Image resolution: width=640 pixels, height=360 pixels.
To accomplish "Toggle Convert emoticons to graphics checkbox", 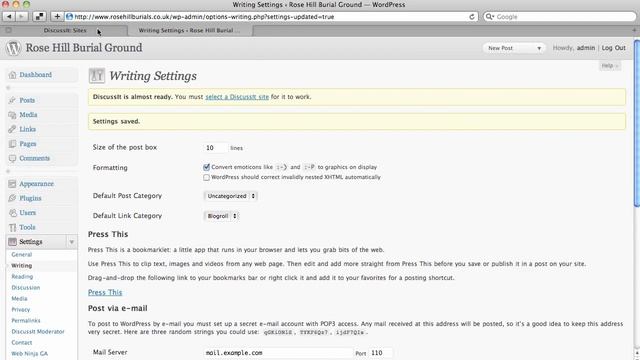I will (x=207, y=167).
